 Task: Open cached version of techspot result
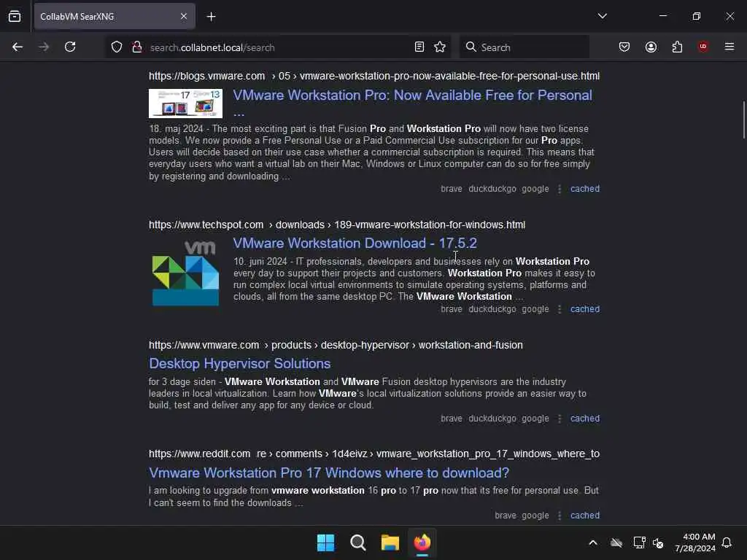tap(585, 309)
